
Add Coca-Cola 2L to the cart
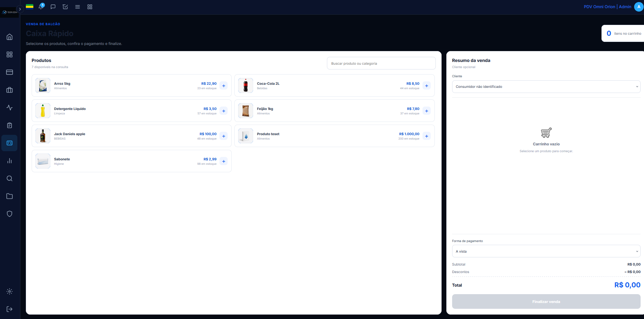point(427,86)
